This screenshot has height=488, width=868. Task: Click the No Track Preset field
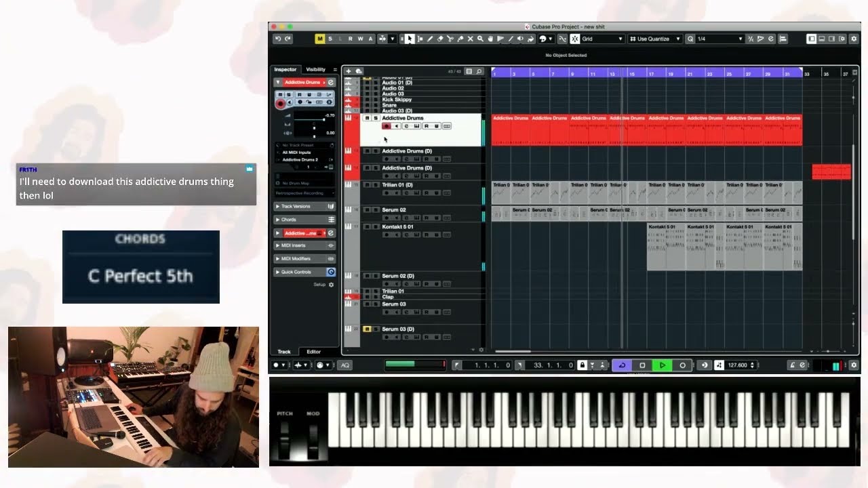[x=304, y=145]
